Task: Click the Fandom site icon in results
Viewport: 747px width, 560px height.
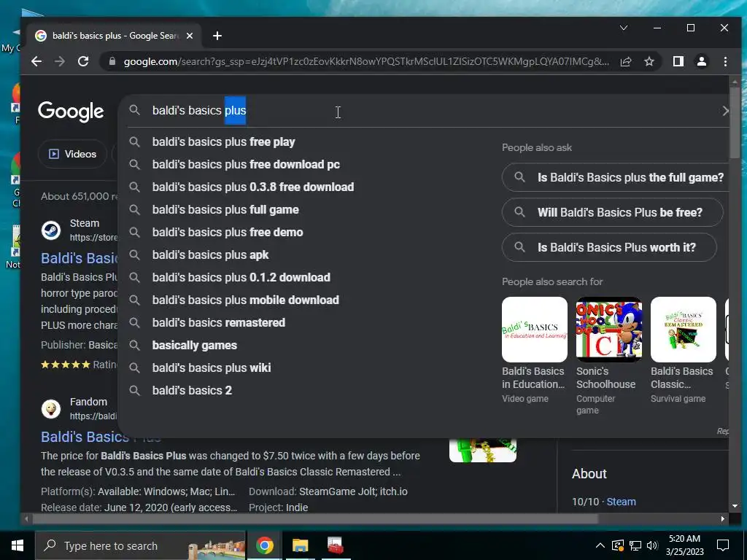Action: pyautogui.click(x=51, y=409)
